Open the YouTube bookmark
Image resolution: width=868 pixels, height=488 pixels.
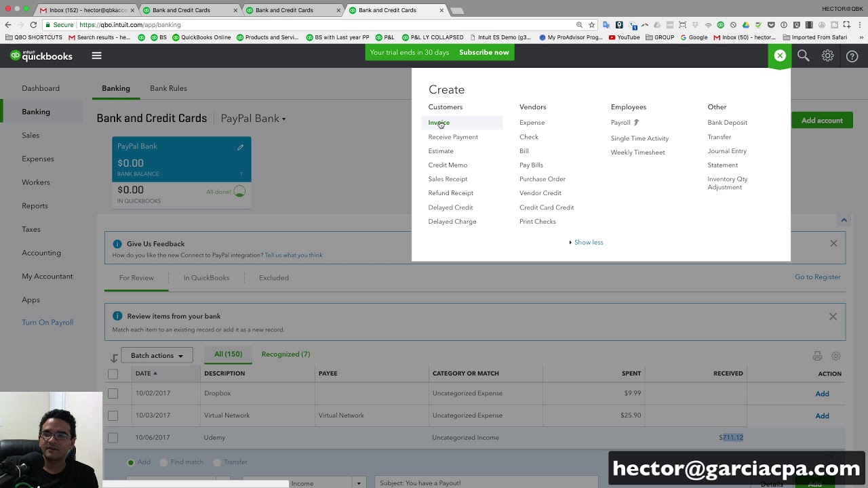coord(624,37)
